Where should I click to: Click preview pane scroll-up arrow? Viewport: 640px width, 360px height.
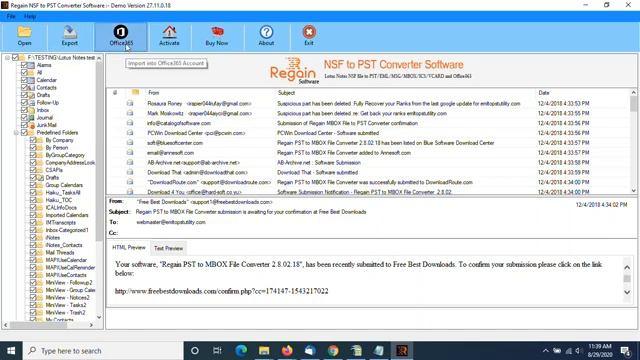point(627,267)
